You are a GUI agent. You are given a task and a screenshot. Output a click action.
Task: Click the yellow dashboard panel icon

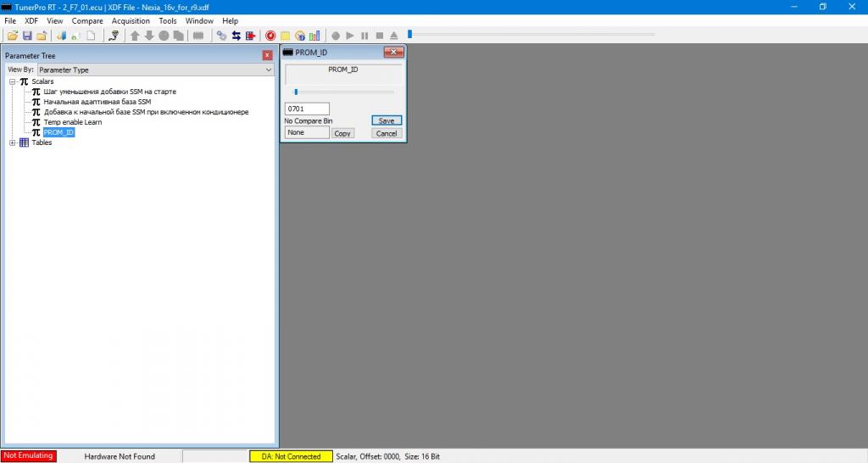tap(286, 36)
